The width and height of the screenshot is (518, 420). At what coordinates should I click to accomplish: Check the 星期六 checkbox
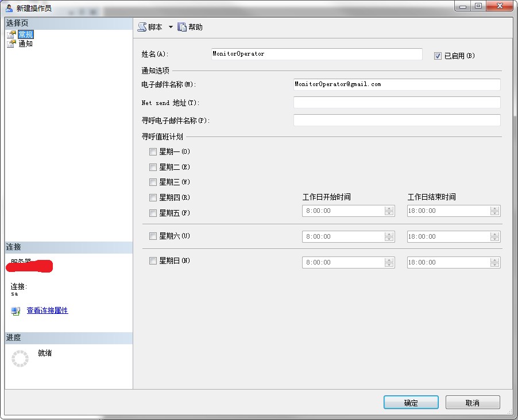(x=153, y=236)
